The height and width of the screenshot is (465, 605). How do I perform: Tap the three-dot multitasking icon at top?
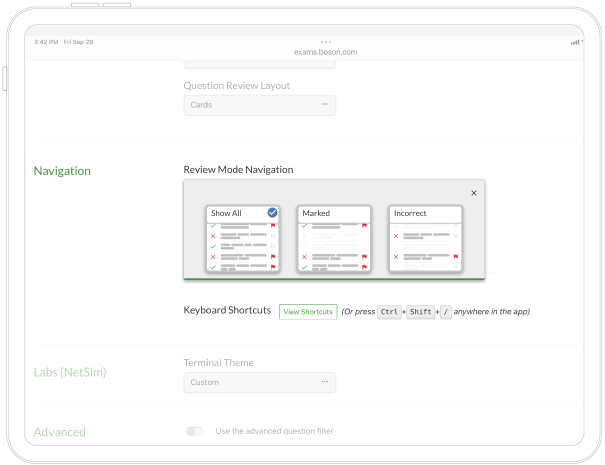point(326,42)
